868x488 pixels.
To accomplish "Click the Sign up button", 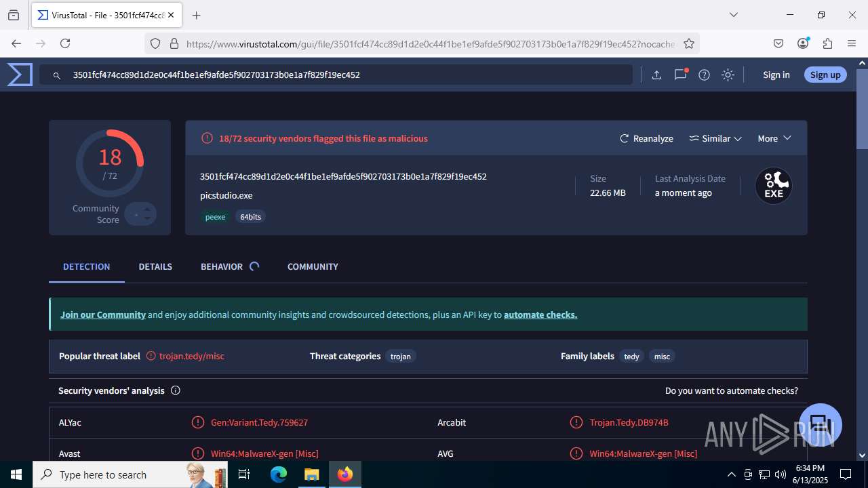I will click(825, 75).
